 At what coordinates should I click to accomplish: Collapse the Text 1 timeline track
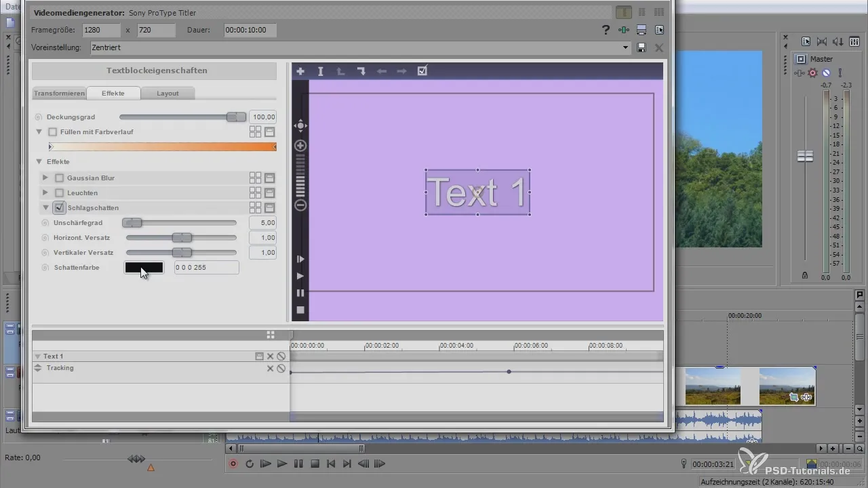pyautogui.click(x=38, y=357)
